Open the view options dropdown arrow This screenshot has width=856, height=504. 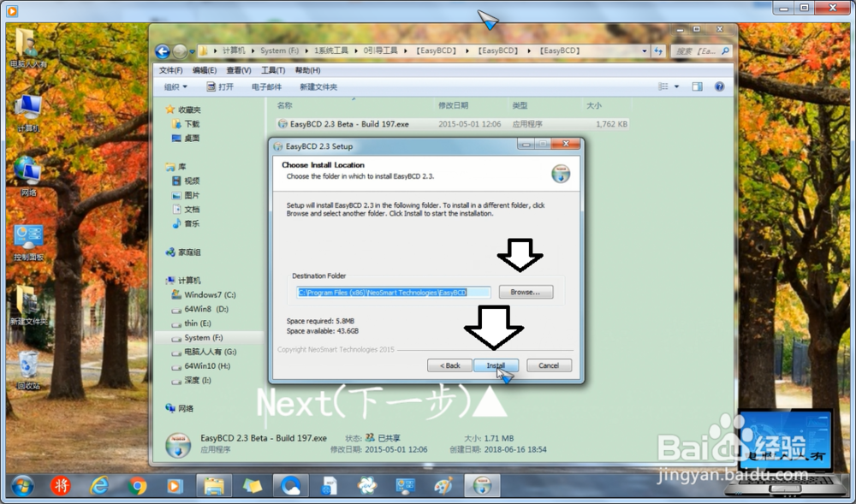676,86
